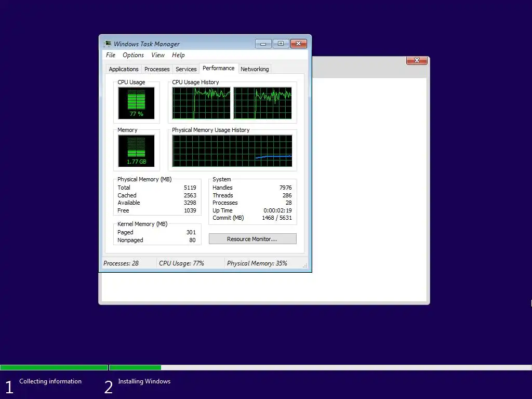This screenshot has height=399, width=532.
Task: Click the Available value 3298
Action: point(190,203)
